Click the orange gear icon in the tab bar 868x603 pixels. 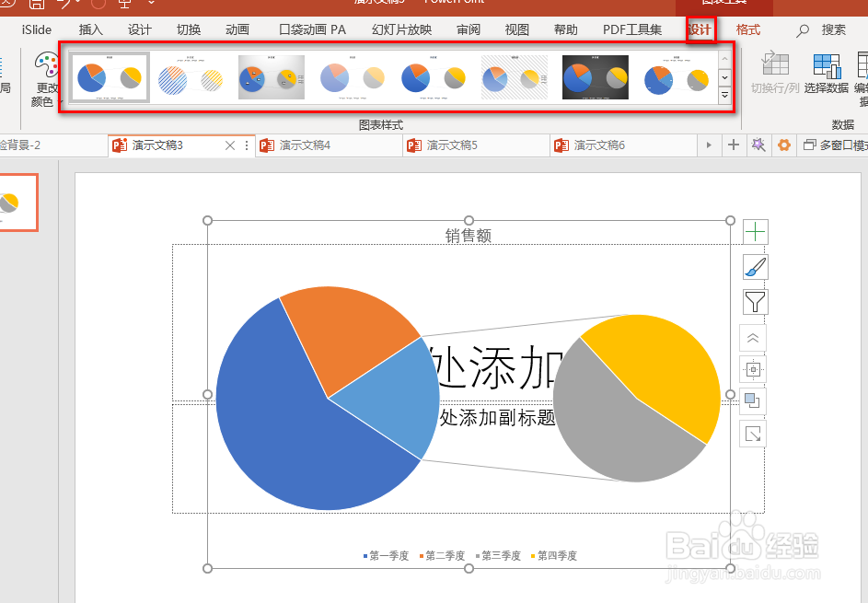pyautogui.click(x=783, y=145)
